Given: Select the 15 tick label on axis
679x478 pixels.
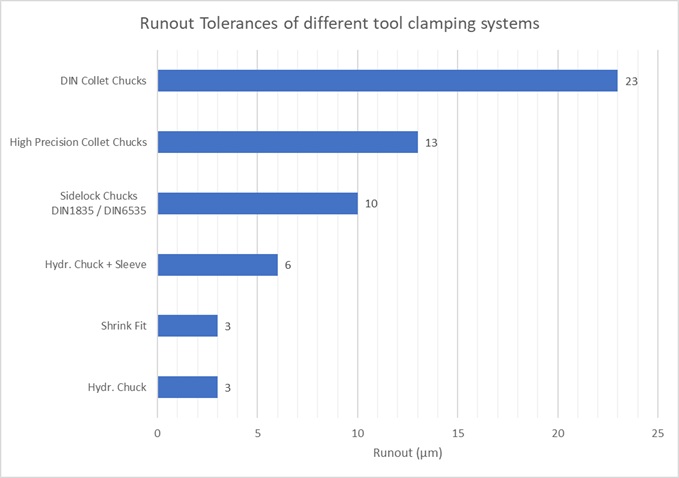Looking at the screenshot, I should 457,433.
